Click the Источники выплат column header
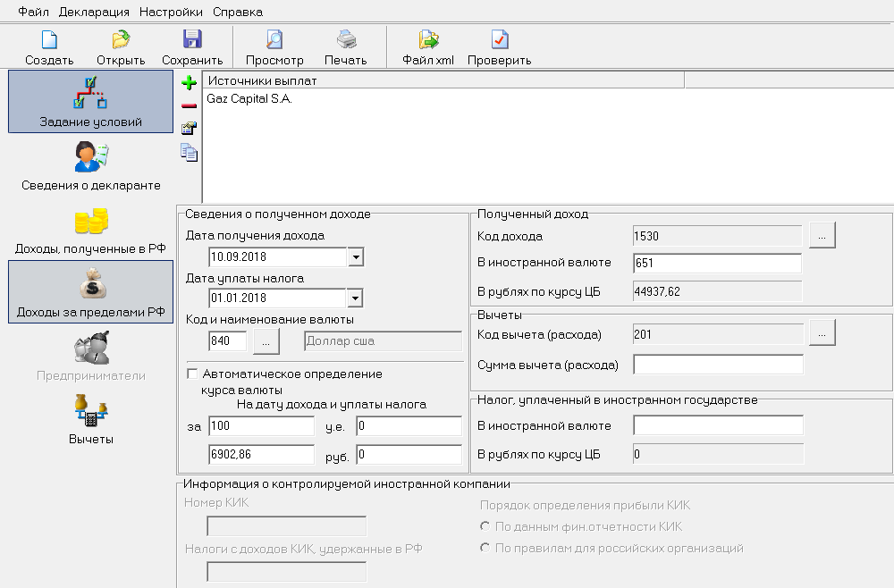Viewport: 894px width, 588px height. pyautogui.click(x=443, y=80)
